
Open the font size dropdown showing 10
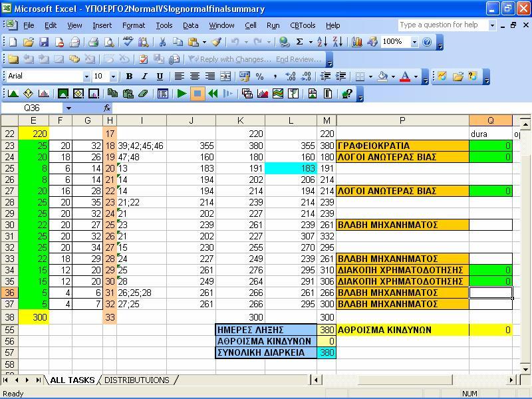click(113, 76)
